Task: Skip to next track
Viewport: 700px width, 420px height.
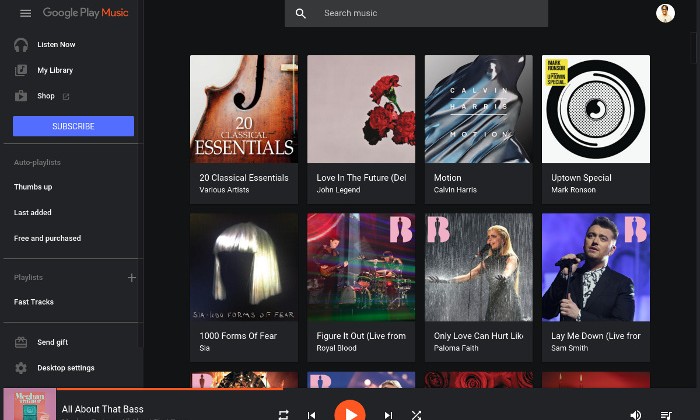Action: pos(388,415)
